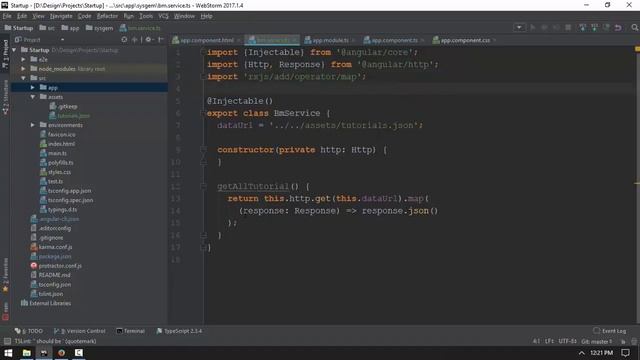Expand the node_modules folder

click(24, 69)
